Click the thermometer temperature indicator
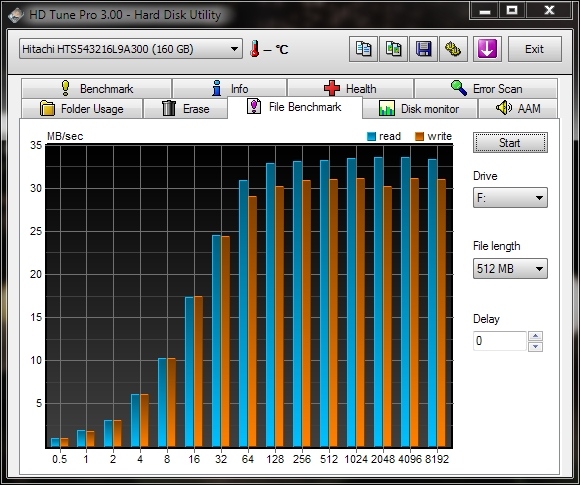Image resolution: width=580 pixels, height=485 pixels. 254,49
